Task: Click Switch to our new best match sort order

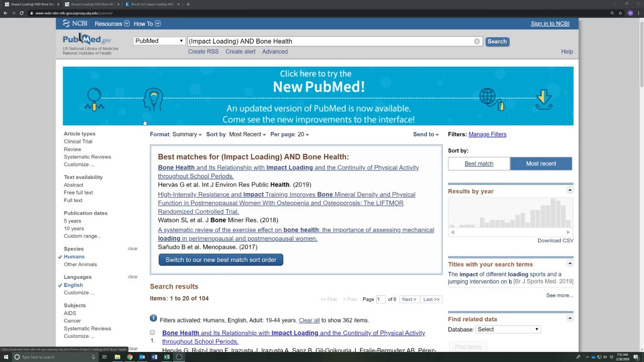Action: pos(221,260)
